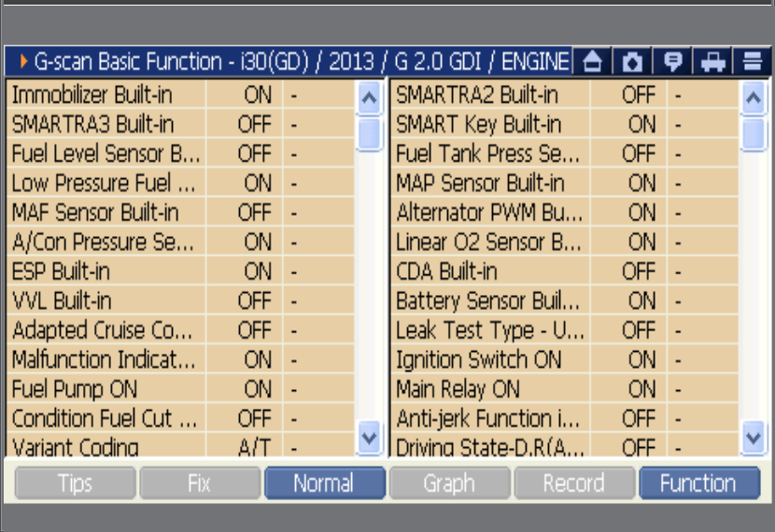Open the message bubble icon

672,62
